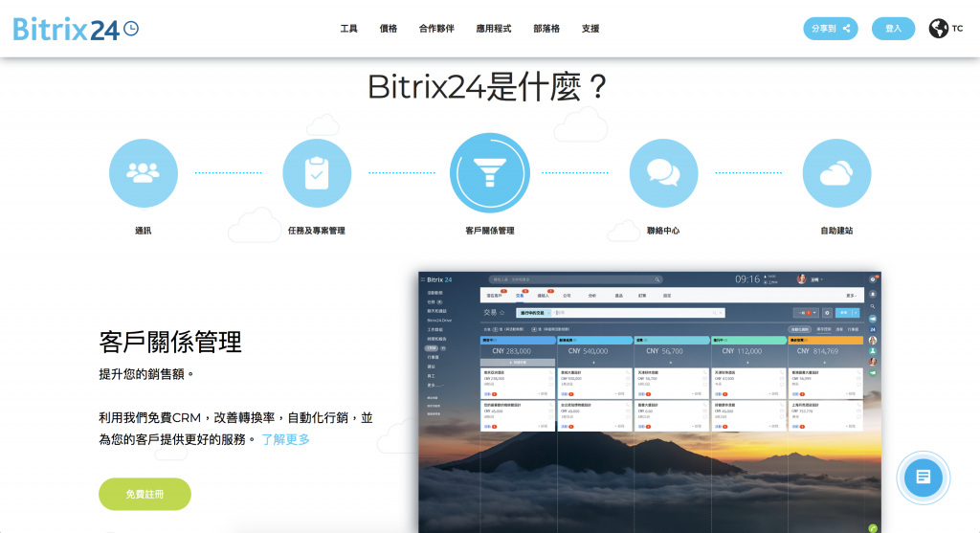Click the 09:16 clock in the screenshot
The image size is (980, 533).
point(747,279)
